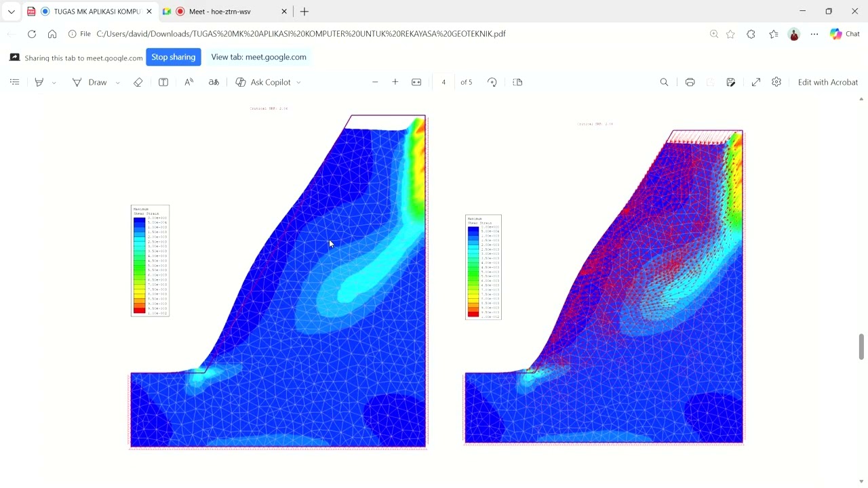Select the add text box tool
Viewport: 868px width, 488px height.
163,82
